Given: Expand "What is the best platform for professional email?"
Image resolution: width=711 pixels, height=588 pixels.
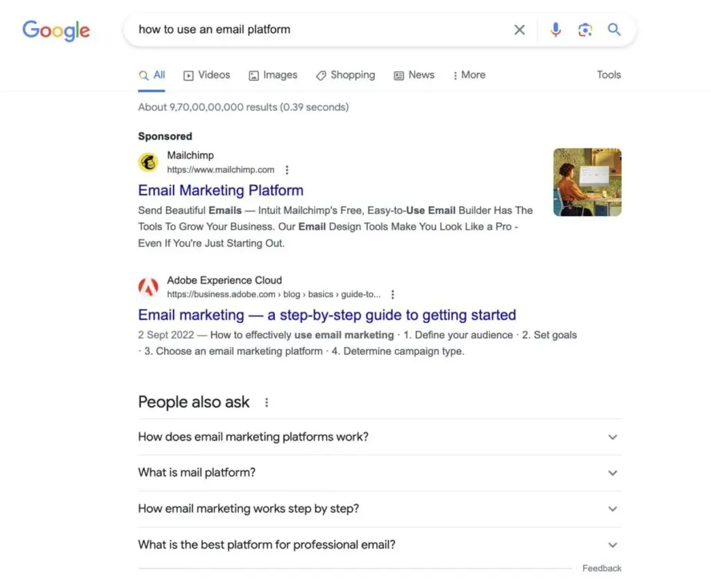Looking at the screenshot, I should click(x=612, y=545).
